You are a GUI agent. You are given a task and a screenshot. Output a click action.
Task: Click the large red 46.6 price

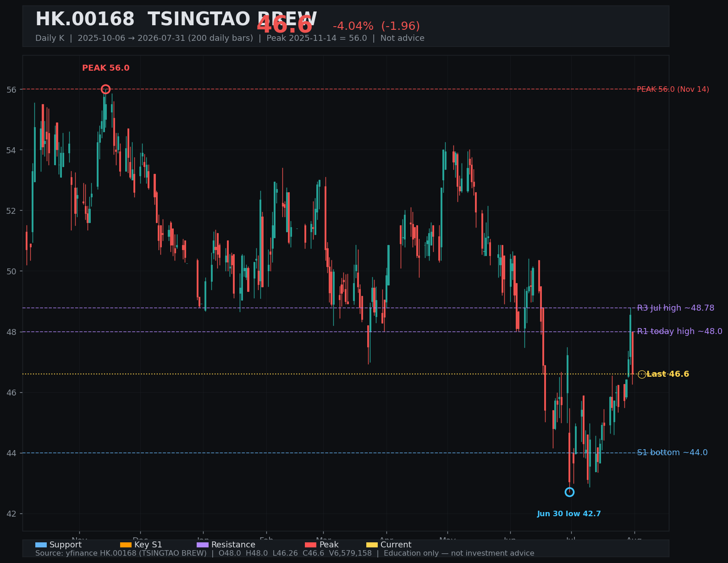[x=285, y=25]
